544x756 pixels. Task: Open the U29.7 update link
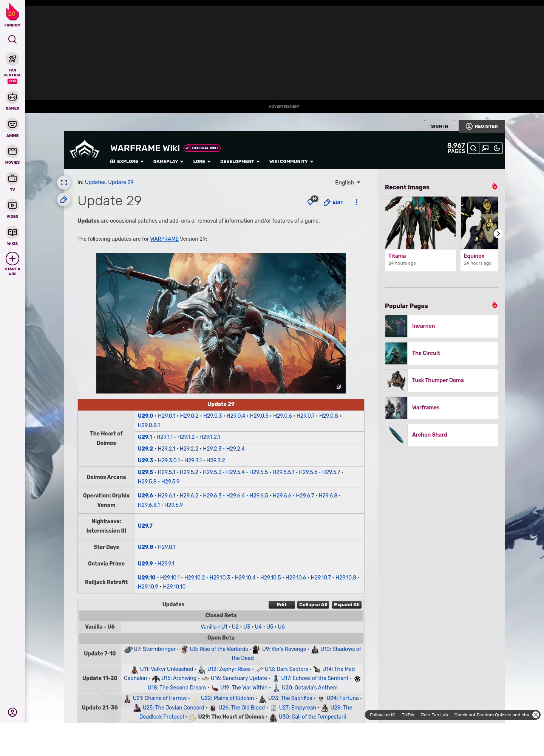click(x=145, y=526)
